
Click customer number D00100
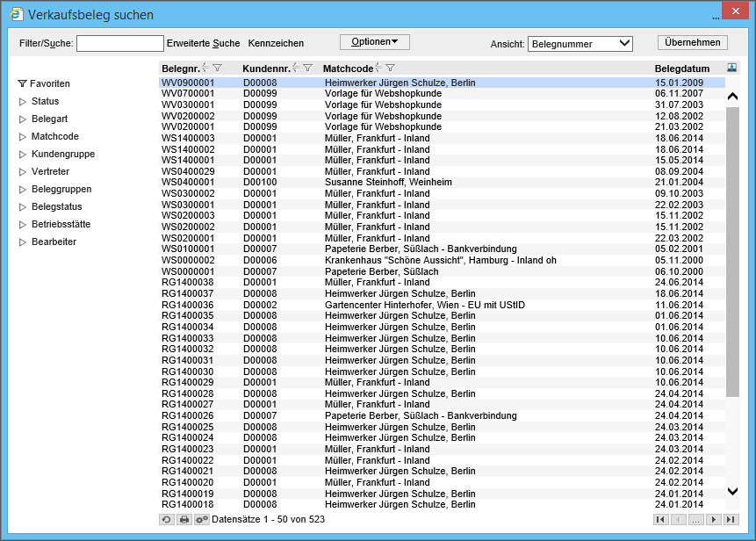[x=260, y=183]
